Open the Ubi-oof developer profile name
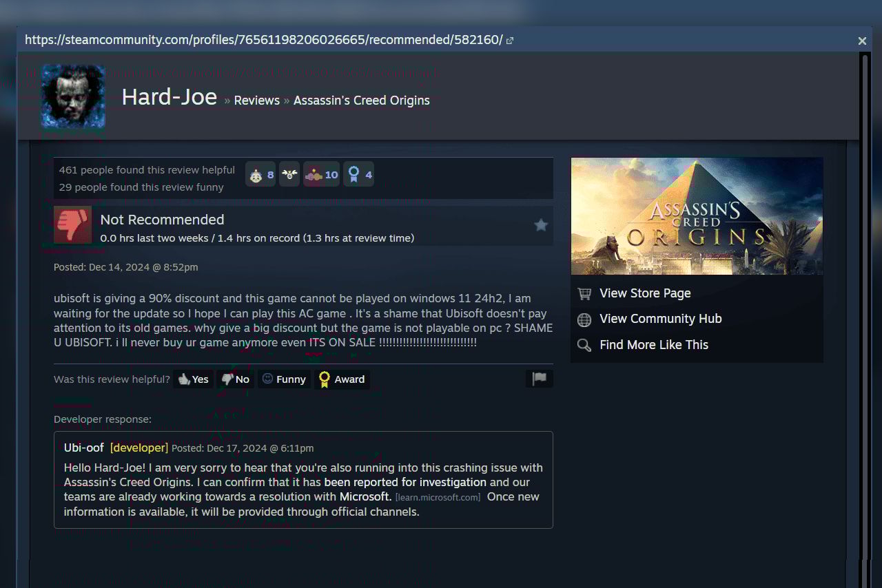Image resolution: width=882 pixels, height=588 pixels. 84,448
